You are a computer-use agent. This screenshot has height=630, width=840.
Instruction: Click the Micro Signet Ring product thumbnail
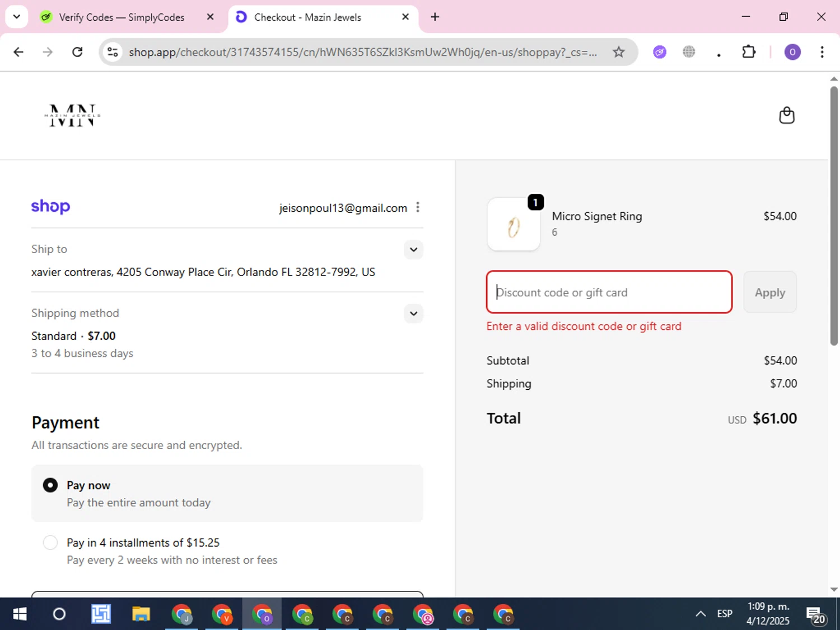point(514,224)
